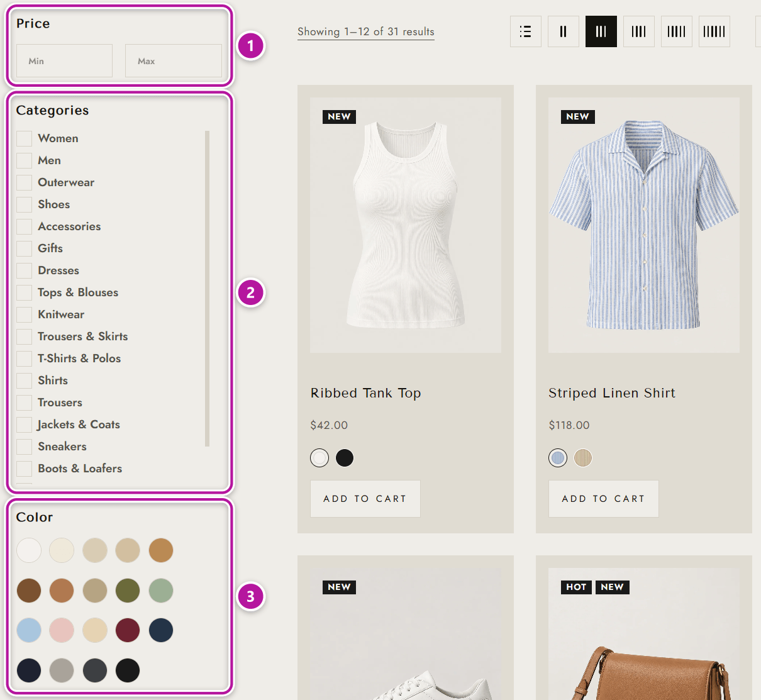Select two-column grid view
Image resolution: width=761 pixels, height=700 pixels.
pos(564,31)
